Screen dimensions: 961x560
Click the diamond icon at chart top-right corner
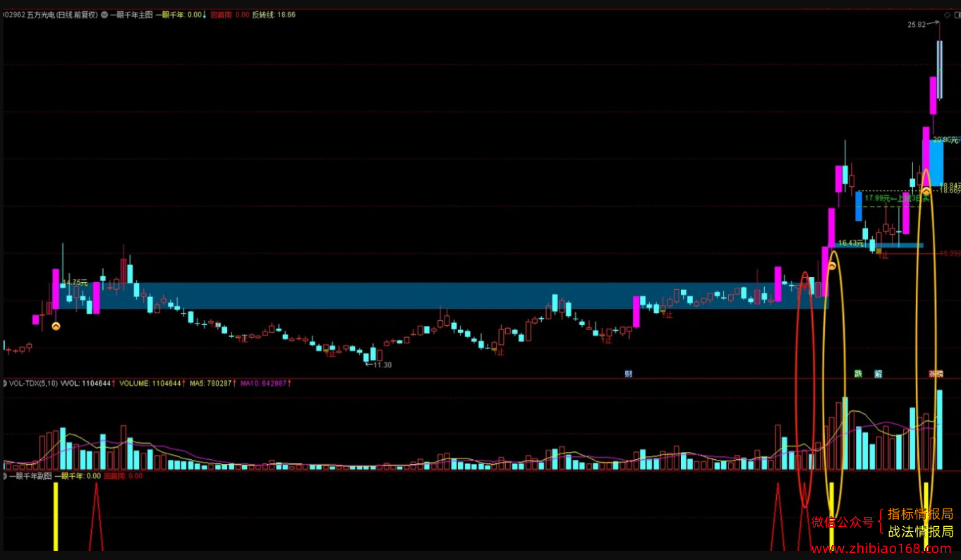point(947,14)
